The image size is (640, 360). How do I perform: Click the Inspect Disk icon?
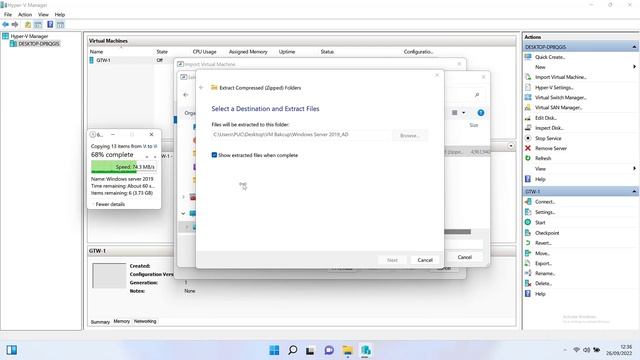click(x=528, y=128)
